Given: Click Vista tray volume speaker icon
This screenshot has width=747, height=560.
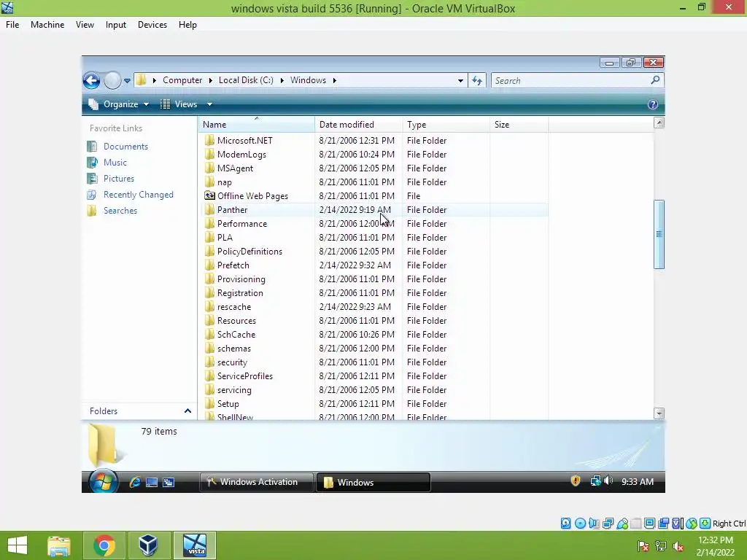Looking at the screenshot, I should tap(608, 481).
